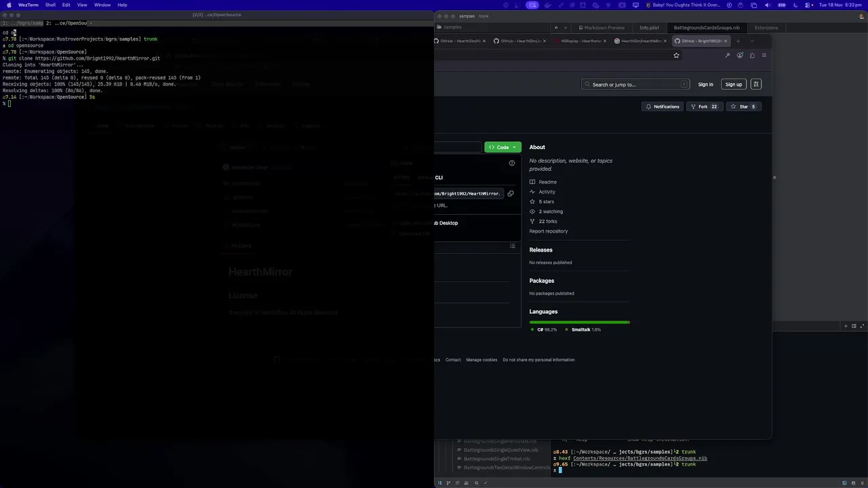Add a new terminal with the plus icon
The width and height of the screenshot is (868, 488).
[846, 326]
